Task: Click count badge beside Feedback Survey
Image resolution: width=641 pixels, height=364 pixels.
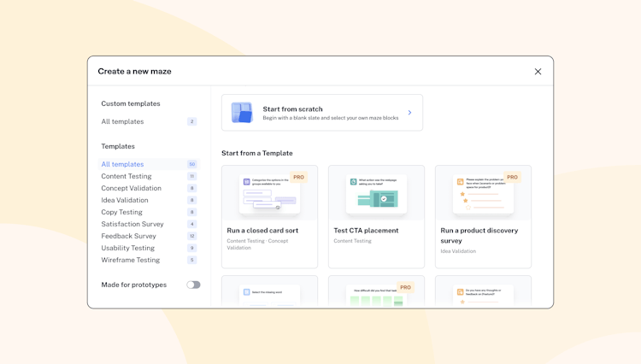Action: point(191,236)
